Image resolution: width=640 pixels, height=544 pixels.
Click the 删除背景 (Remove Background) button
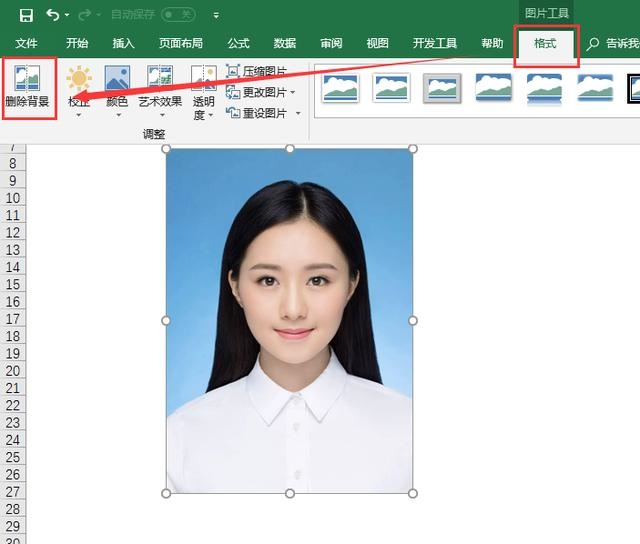(x=28, y=89)
